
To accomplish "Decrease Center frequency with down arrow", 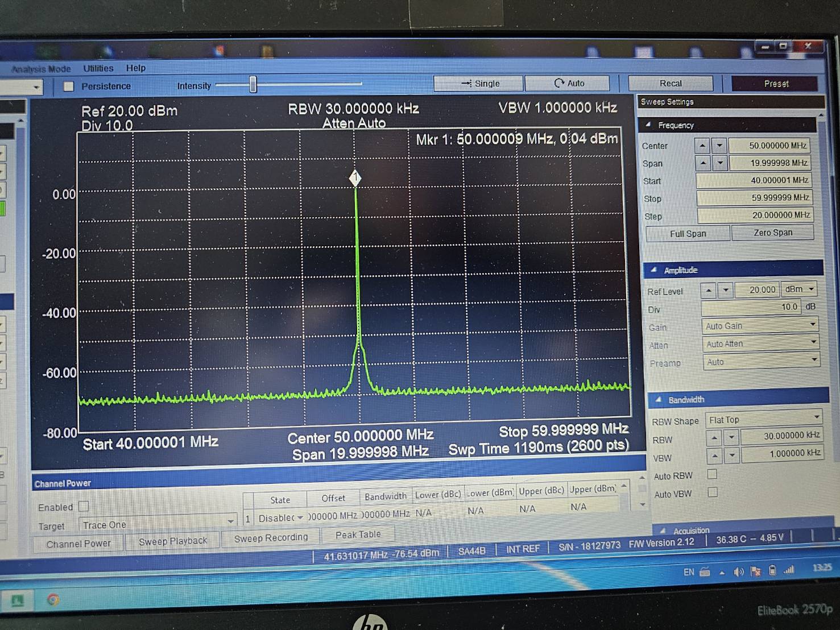I will [x=719, y=146].
